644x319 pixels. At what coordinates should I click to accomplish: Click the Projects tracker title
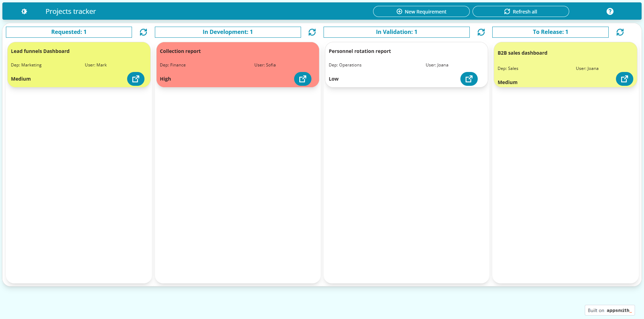pos(71,11)
